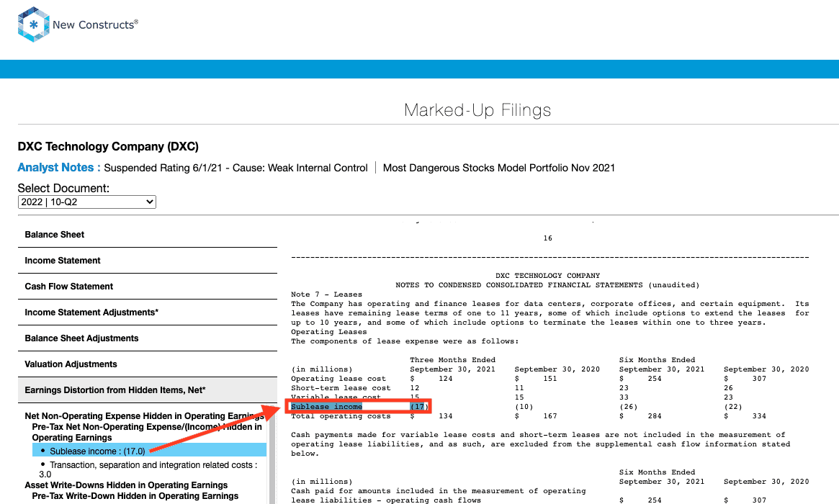
Task: Click the 'Analyst Notes :' label
Action: pos(59,168)
